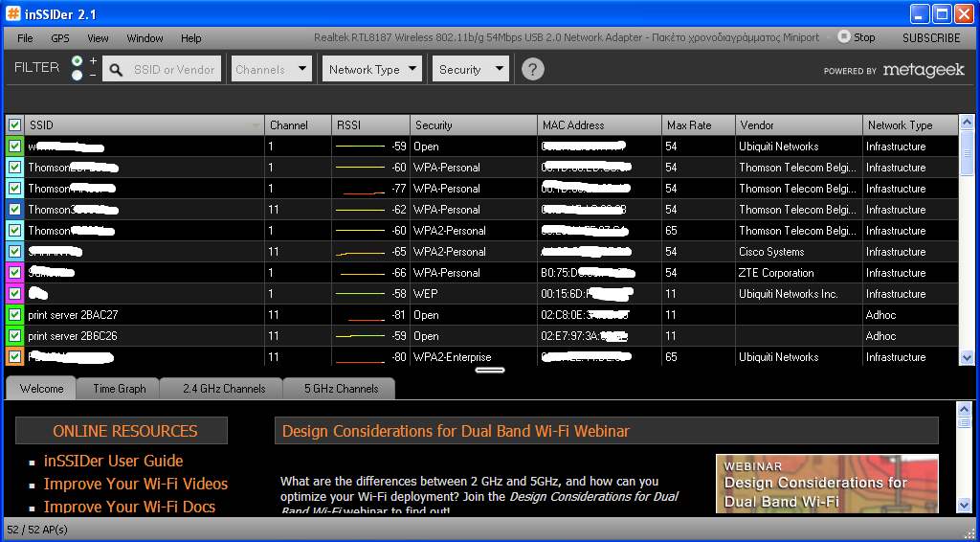Sort by the MAC Address column header
Viewport: 980px width, 542px height.
(599, 125)
